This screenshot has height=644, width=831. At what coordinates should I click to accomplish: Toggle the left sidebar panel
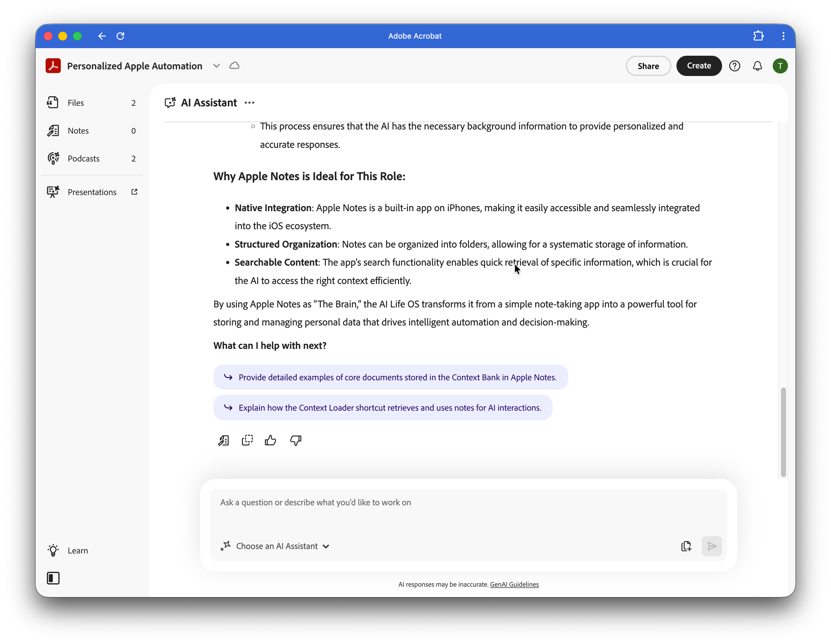pyautogui.click(x=53, y=578)
